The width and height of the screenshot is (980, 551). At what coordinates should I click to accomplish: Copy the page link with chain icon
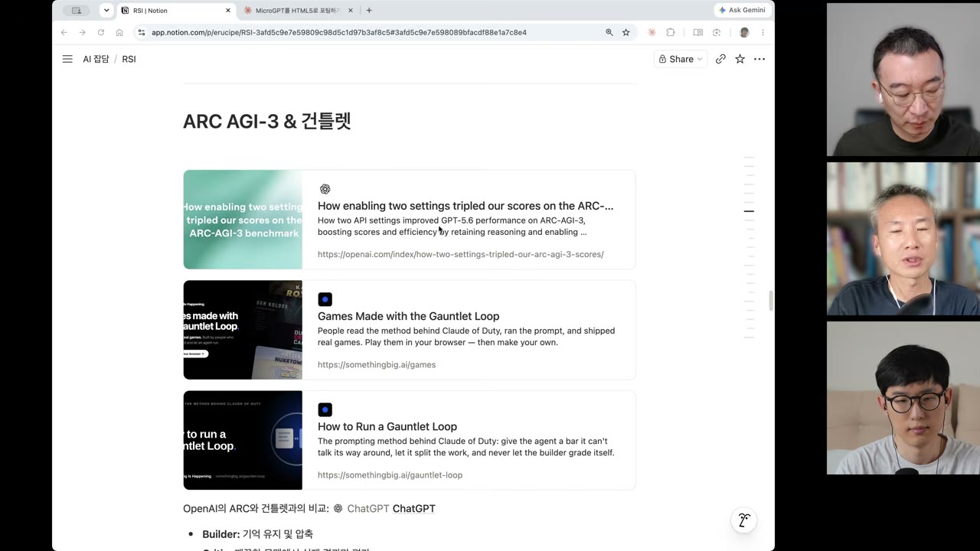[720, 59]
